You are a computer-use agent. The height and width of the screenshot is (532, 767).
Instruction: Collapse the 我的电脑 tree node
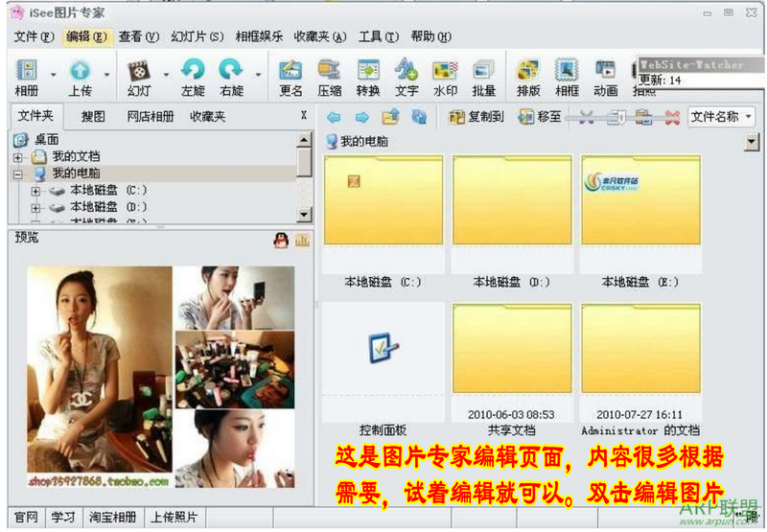[18, 174]
